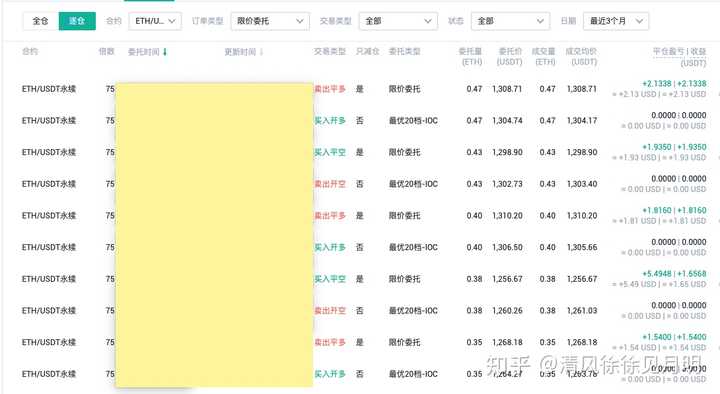Image resolution: width=720 pixels, height=394 pixels.
Task: Click 卖出平多 label in first row
Action: click(x=330, y=89)
